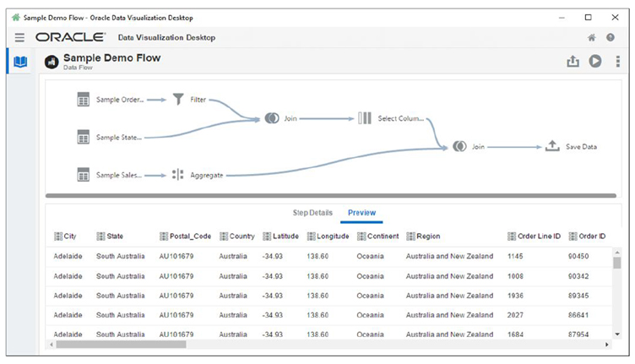Click Order ID value 87954
This screenshot has width=635, height=364.
tap(578, 334)
